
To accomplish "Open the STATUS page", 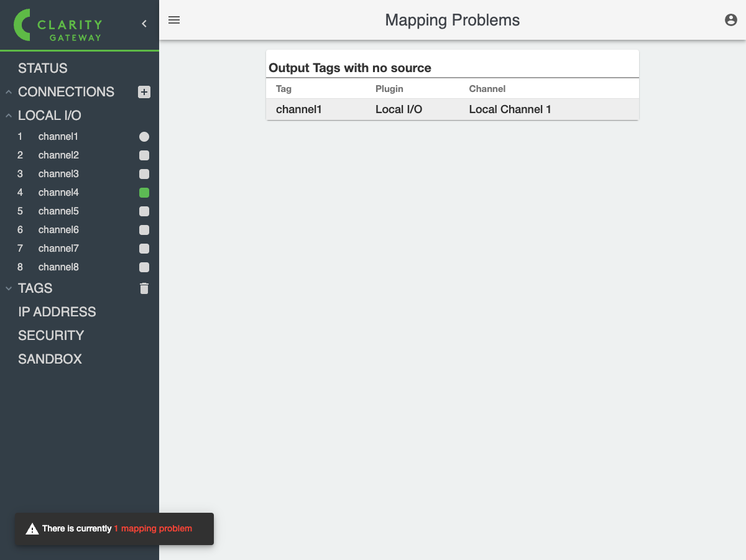I will [43, 68].
